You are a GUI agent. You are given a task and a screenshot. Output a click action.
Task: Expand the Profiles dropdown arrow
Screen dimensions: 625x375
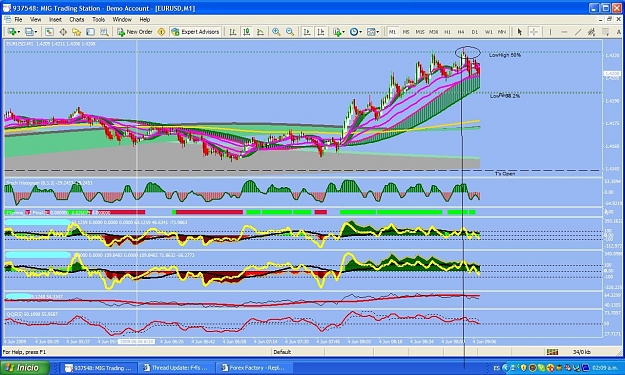click(36, 32)
